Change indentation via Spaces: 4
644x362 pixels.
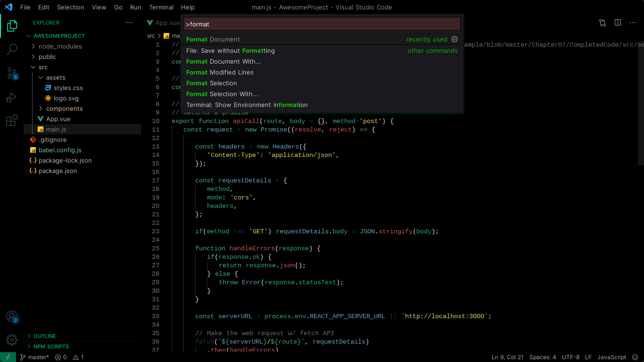(543, 357)
